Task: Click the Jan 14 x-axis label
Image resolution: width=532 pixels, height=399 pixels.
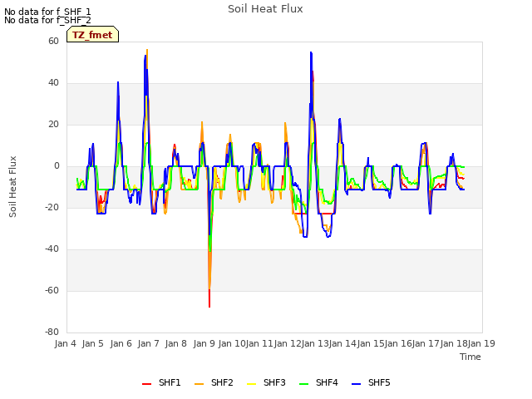Action: pos(342,343)
